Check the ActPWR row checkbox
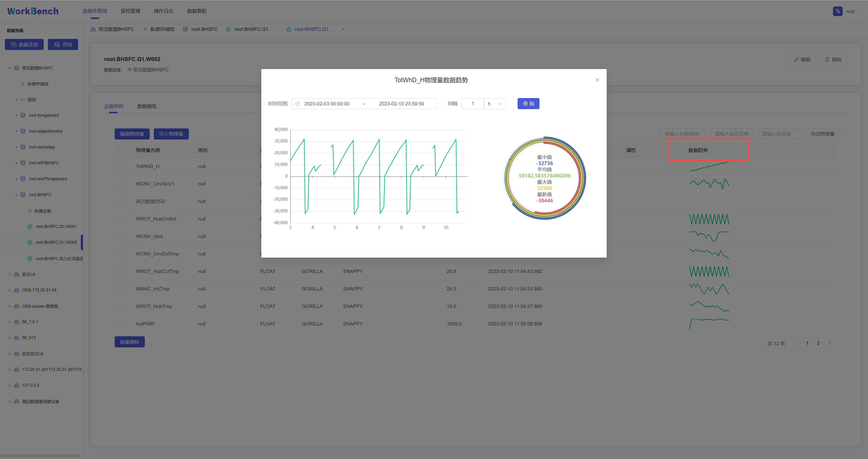Screen dimensions: 868x459 (x=122, y=324)
